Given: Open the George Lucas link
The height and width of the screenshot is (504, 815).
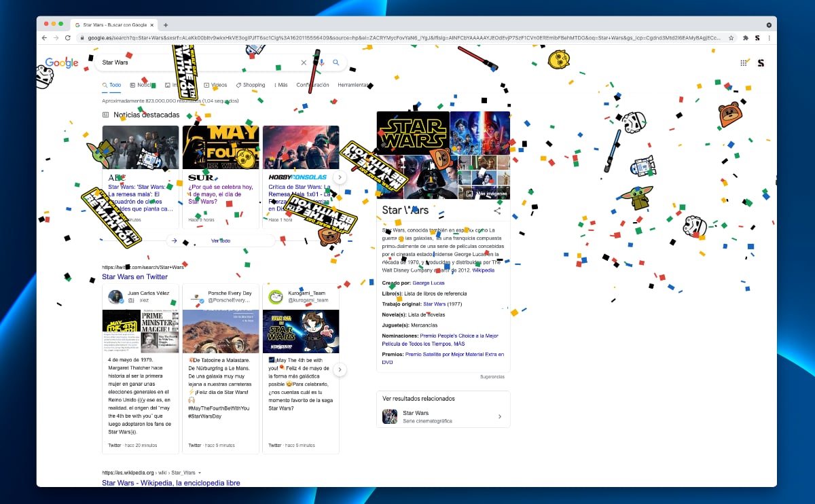Looking at the screenshot, I should click(429, 282).
